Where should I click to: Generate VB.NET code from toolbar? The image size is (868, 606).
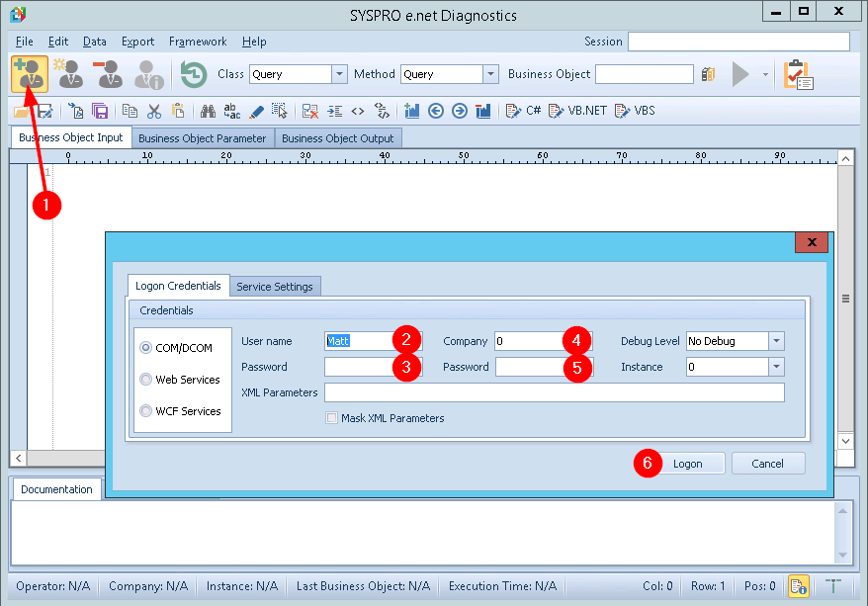coord(577,111)
